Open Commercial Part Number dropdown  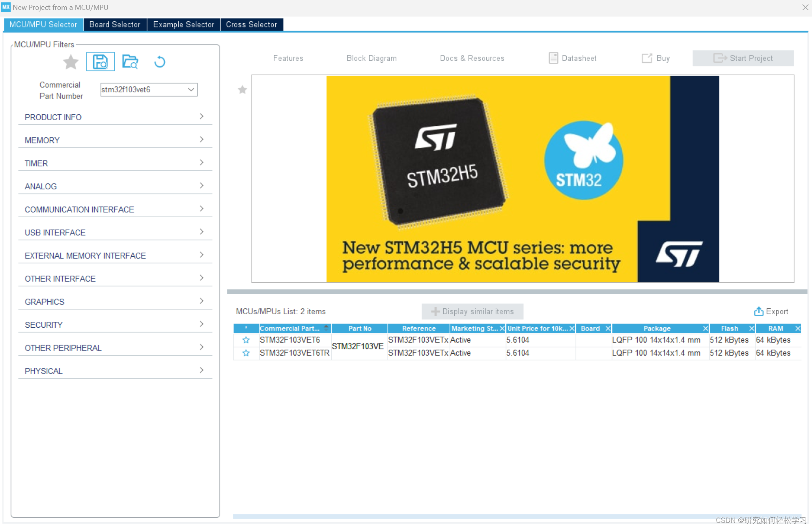click(x=191, y=90)
